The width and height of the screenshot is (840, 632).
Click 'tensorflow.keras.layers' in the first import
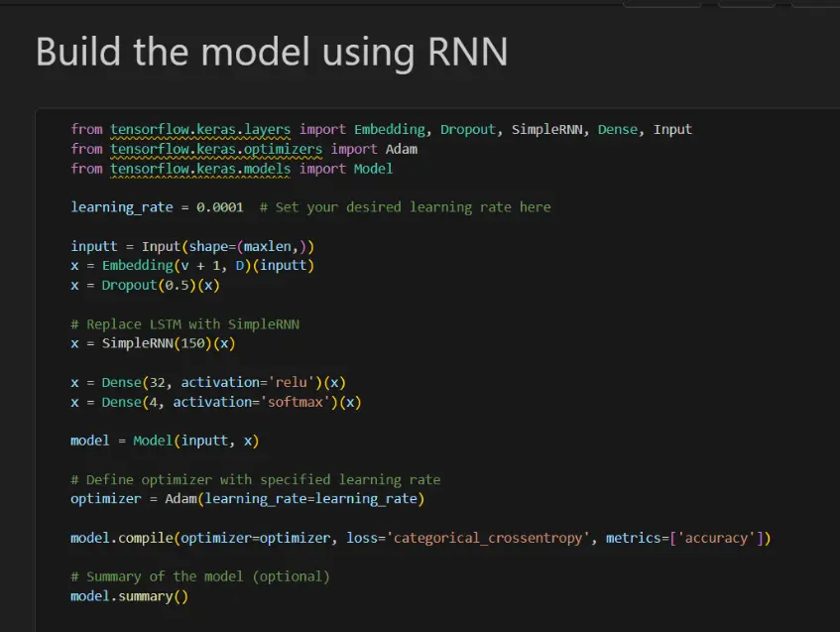pyautogui.click(x=200, y=130)
